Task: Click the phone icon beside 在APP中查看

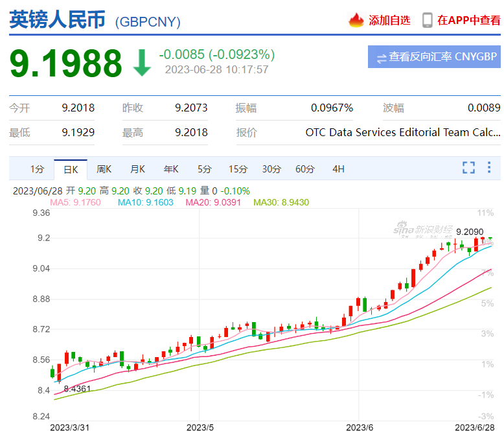Action: 428,20
